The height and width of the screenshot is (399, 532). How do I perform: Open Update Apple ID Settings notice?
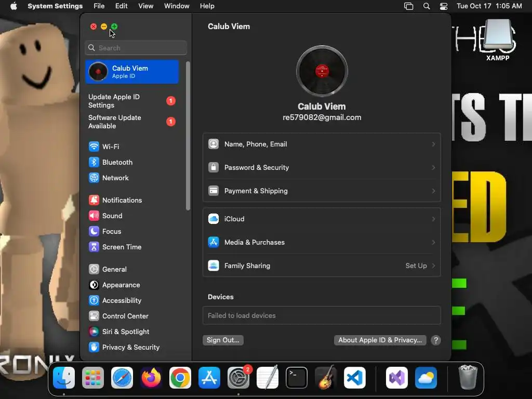(131, 101)
